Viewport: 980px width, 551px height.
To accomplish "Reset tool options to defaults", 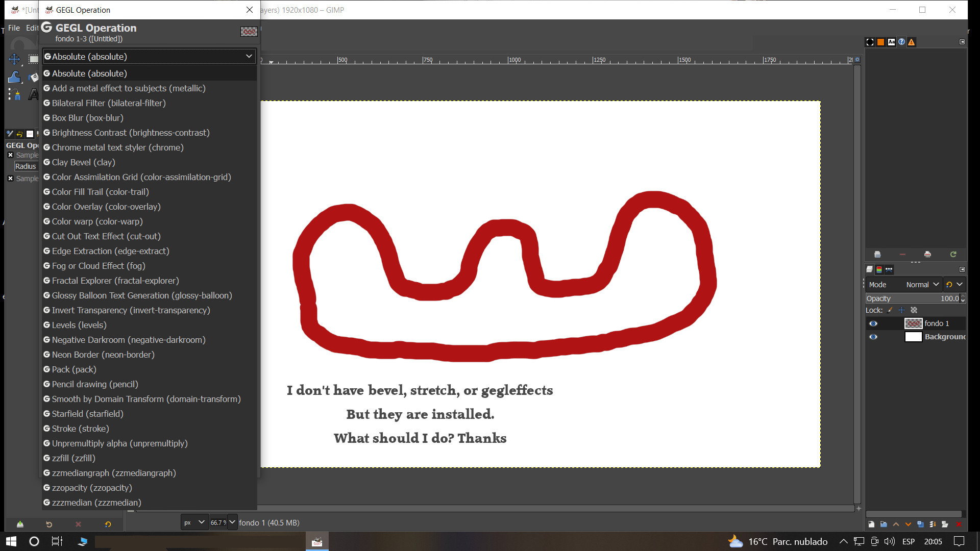I will 108,524.
